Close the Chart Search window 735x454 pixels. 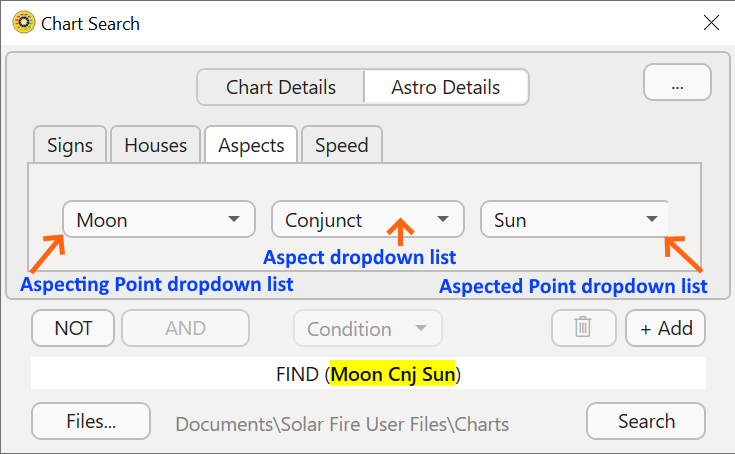point(711,22)
